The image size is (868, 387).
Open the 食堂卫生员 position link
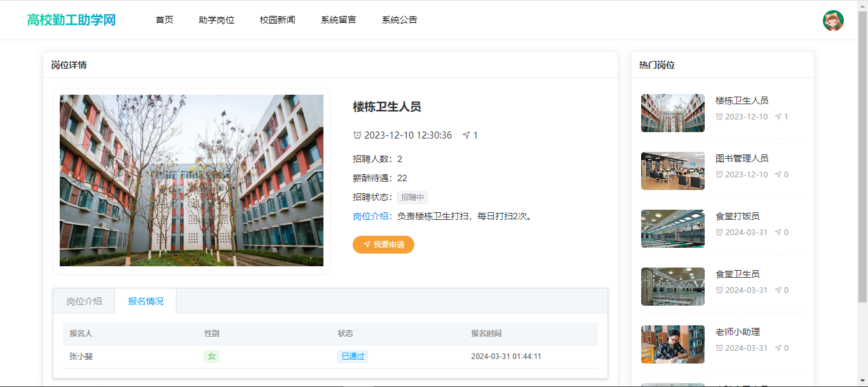tap(737, 274)
